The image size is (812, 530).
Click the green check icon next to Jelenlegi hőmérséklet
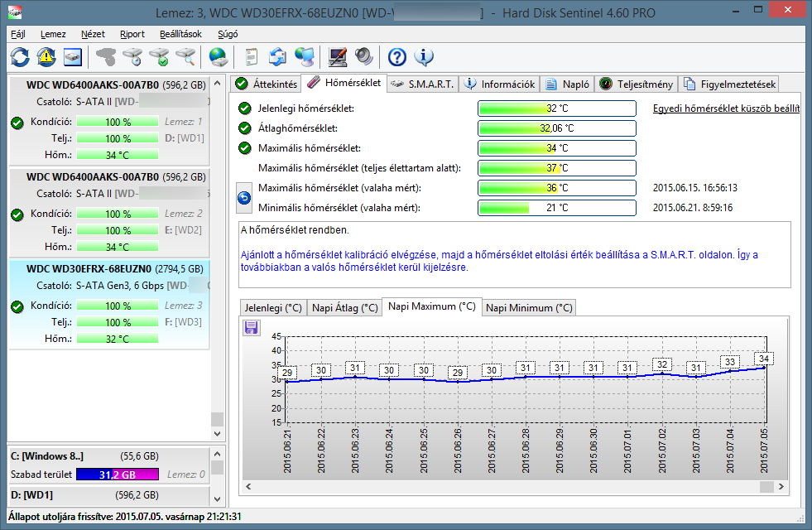click(x=244, y=108)
